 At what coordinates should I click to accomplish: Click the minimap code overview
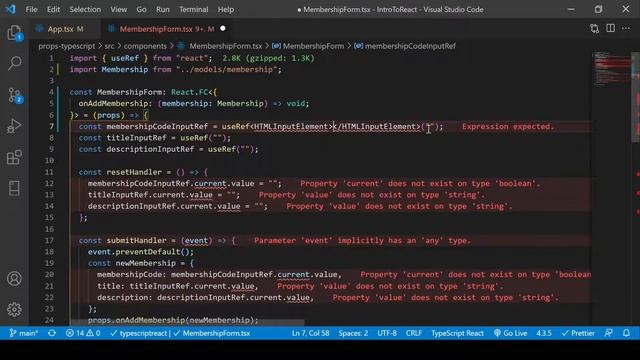click(x=611, y=68)
